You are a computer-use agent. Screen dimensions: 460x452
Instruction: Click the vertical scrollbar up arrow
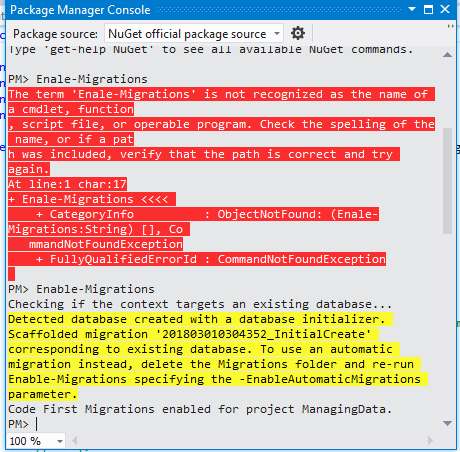447,55
